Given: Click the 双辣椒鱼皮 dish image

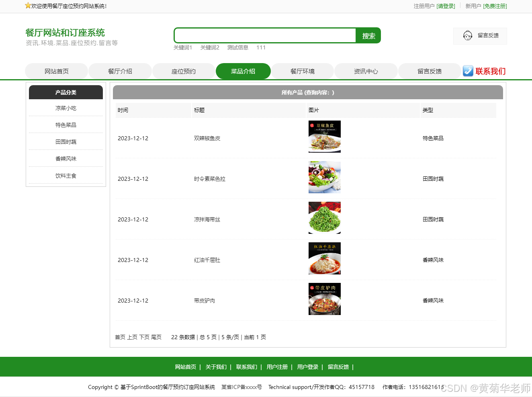Looking at the screenshot, I should (x=324, y=137).
